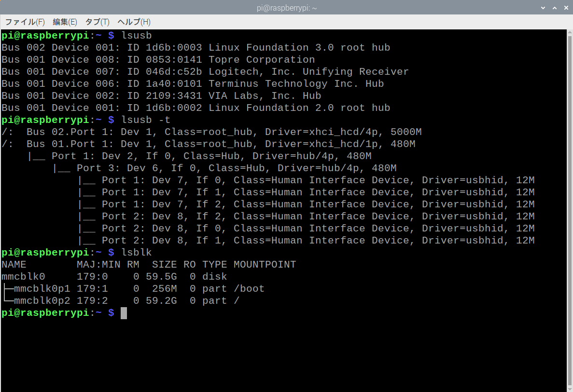
Task: Click the vertical scrollbar thumb
Action: (x=569, y=207)
